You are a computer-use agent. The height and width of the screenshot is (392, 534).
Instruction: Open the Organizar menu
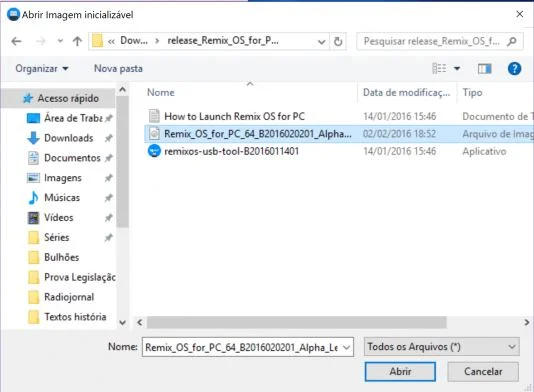click(42, 68)
